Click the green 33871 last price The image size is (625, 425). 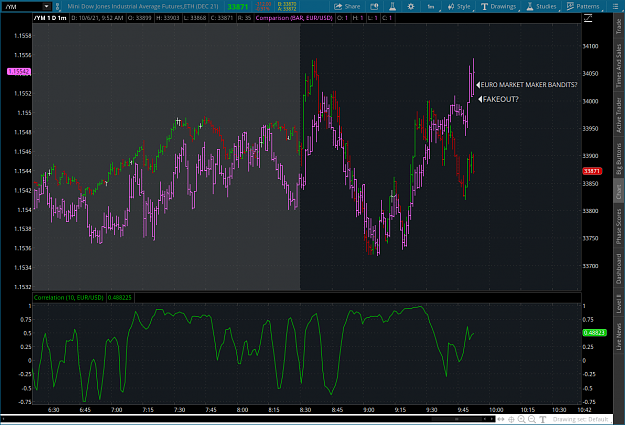238,7
